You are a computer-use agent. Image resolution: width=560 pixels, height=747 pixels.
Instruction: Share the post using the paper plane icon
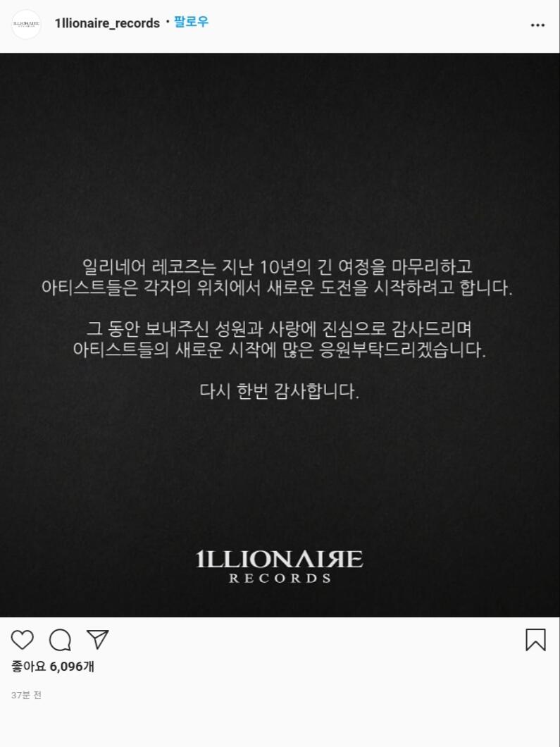(98, 639)
